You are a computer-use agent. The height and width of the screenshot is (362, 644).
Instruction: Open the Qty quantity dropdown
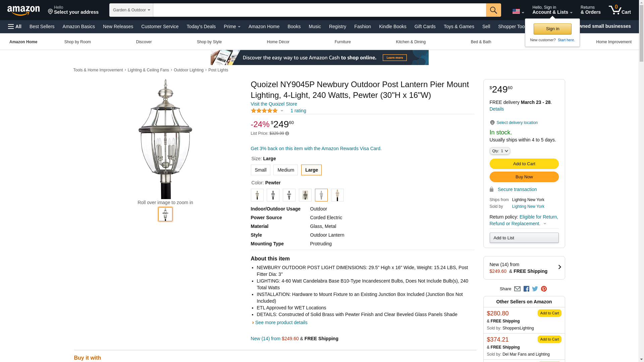500,151
